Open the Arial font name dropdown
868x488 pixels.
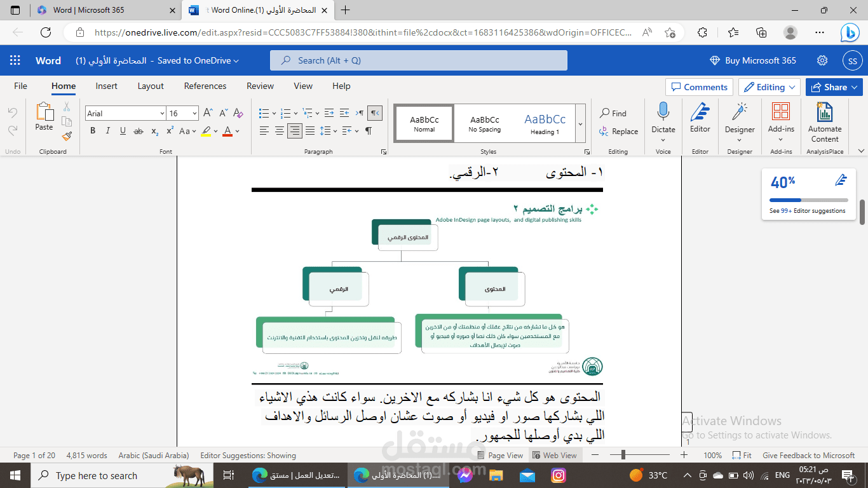tap(162, 113)
